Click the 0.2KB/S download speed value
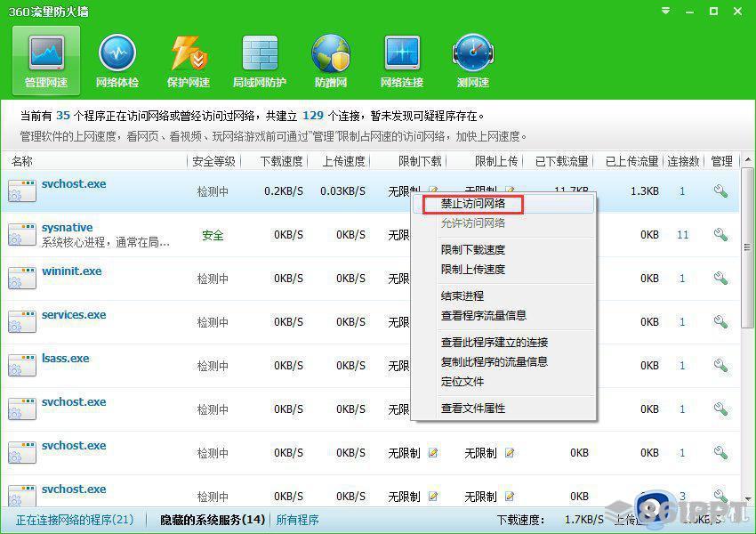 284,191
